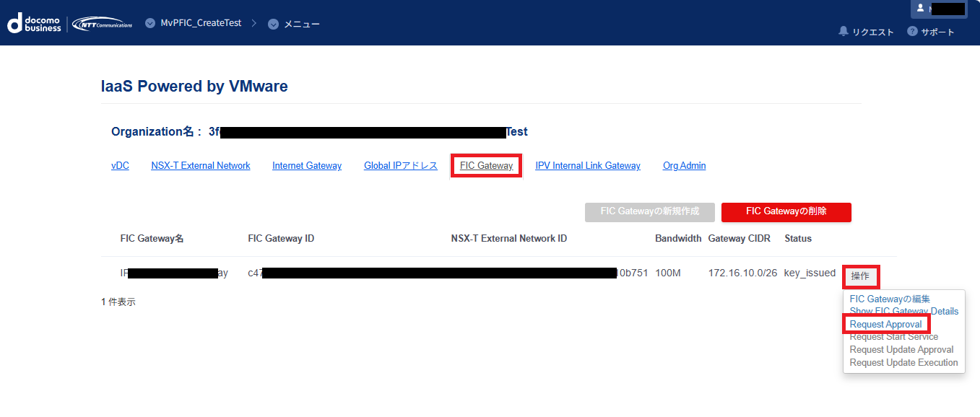This screenshot has width=980, height=417.
Task: Click the IaaS Powered by VMware heading
Action: (x=194, y=87)
